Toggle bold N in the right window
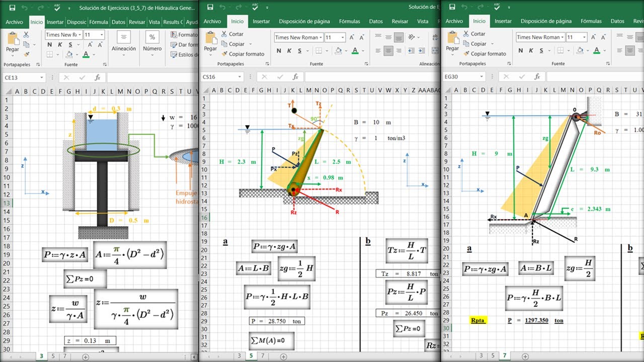 (x=520, y=50)
